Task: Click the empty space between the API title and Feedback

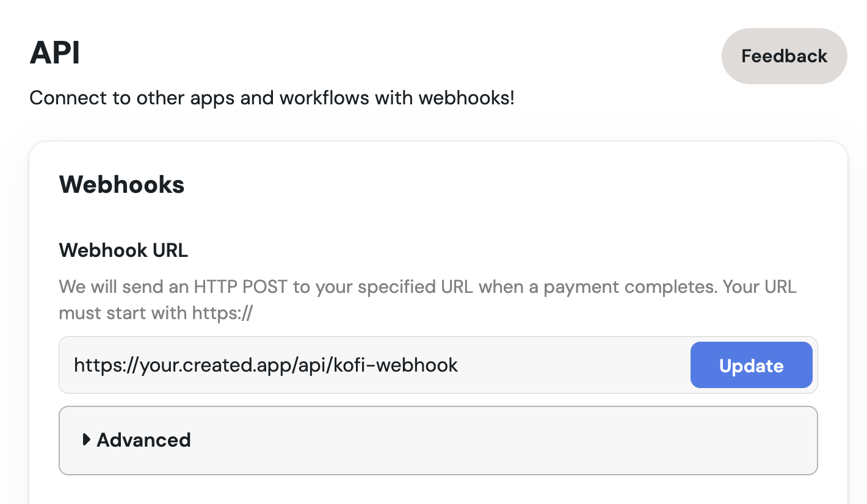Action: tap(400, 55)
